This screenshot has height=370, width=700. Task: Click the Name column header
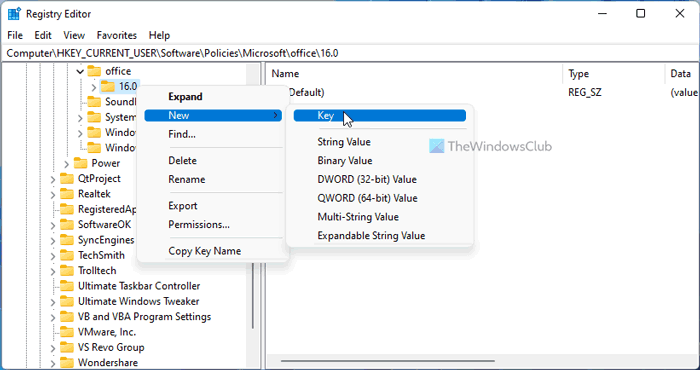click(x=415, y=74)
